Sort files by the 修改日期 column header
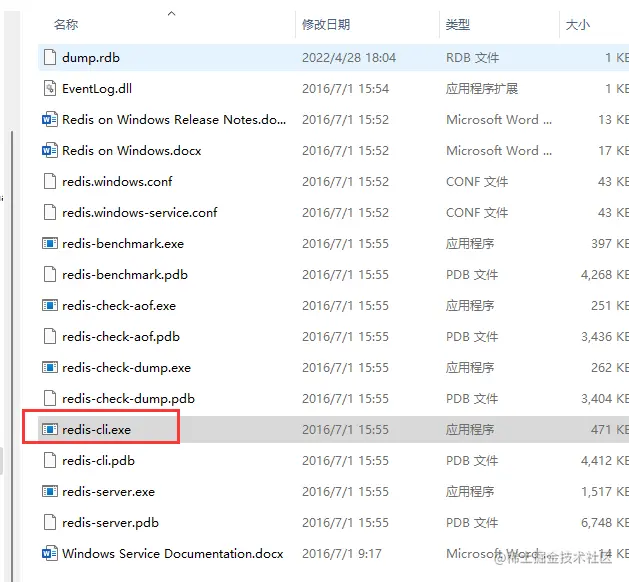Screen dimensions: 629x582 point(326,25)
